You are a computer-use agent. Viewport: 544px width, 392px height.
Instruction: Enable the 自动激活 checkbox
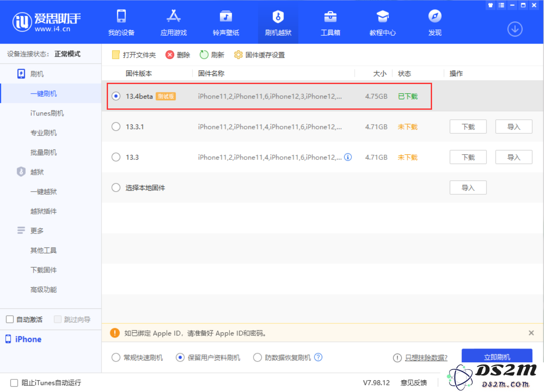coord(10,319)
